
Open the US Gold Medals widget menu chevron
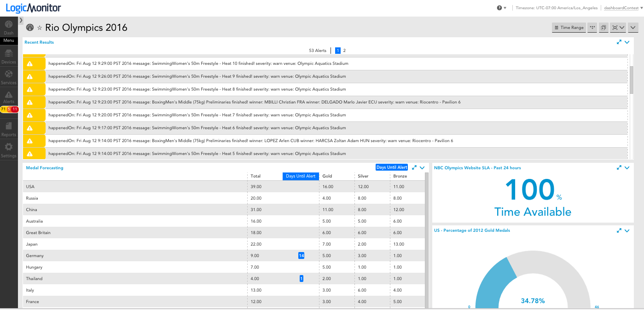coord(627,230)
